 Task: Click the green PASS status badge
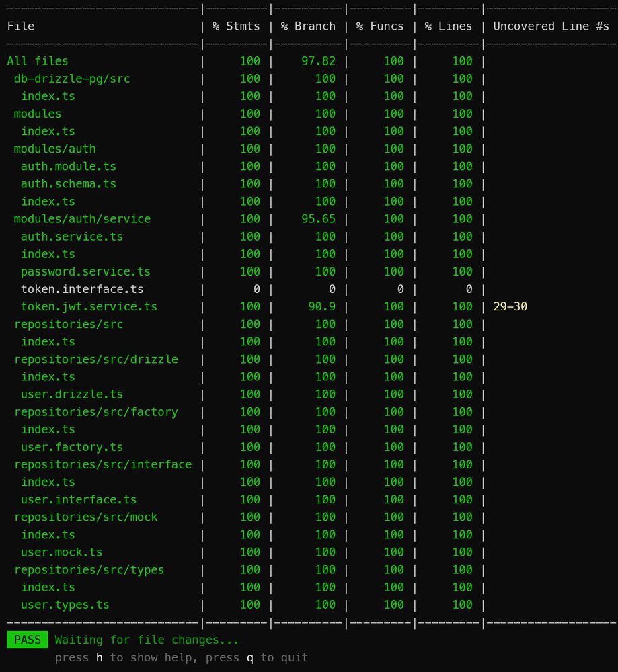click(28, 640)
